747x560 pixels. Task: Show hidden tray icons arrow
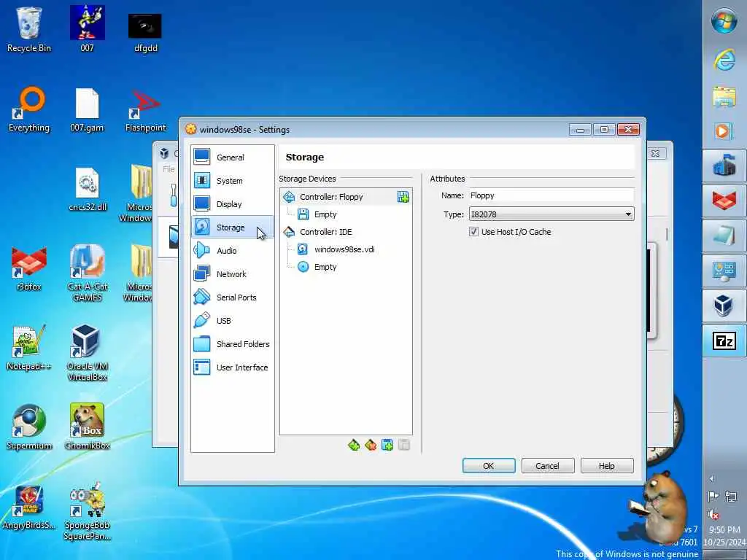click(x=712, y=478)
